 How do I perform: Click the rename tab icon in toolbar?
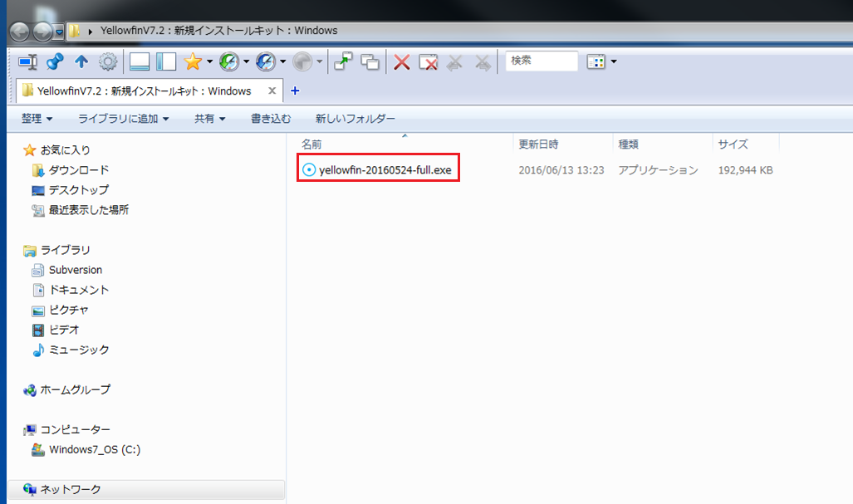[x=27, y=62]
